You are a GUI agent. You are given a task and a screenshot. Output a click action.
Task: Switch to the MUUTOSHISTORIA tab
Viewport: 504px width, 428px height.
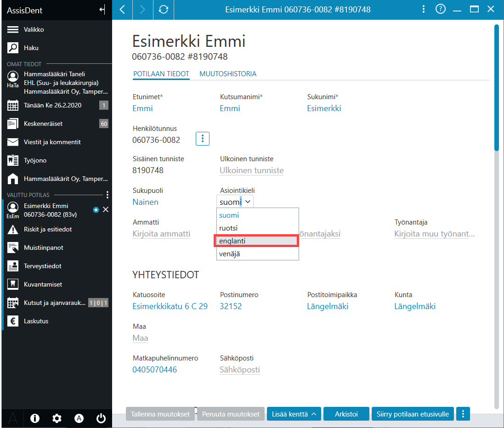pos(228,74)
